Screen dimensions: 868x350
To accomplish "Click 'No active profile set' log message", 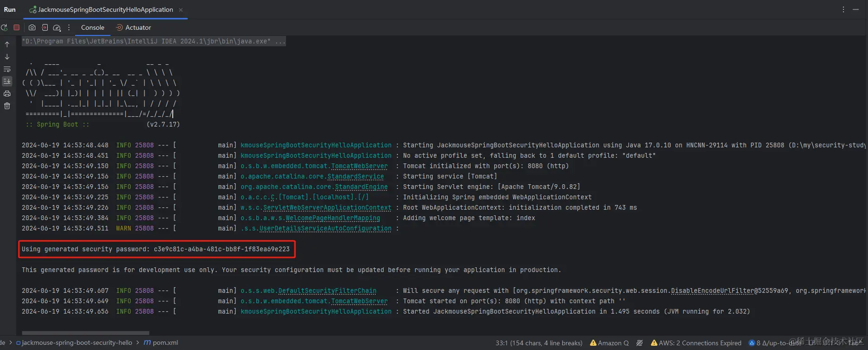I will (529, 156).
